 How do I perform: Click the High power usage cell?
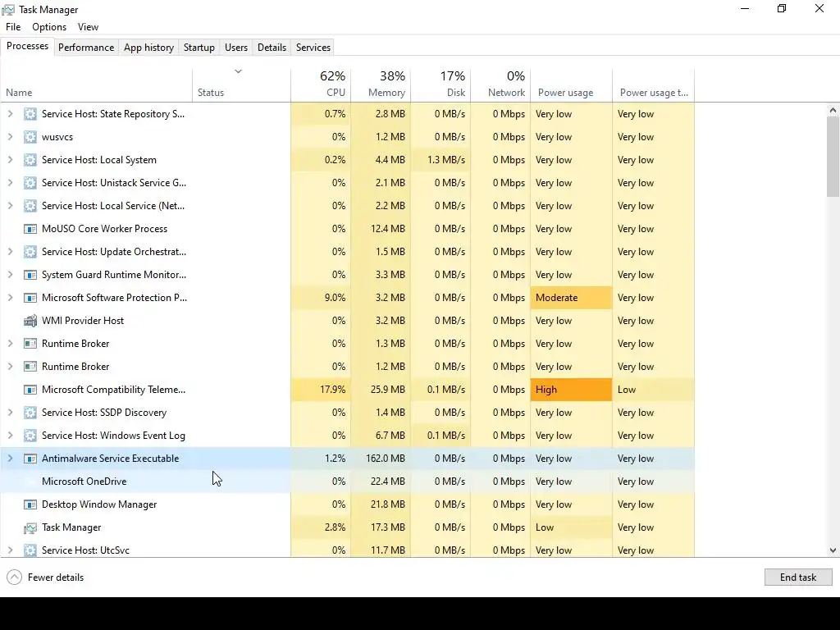(x=572, y=390)
